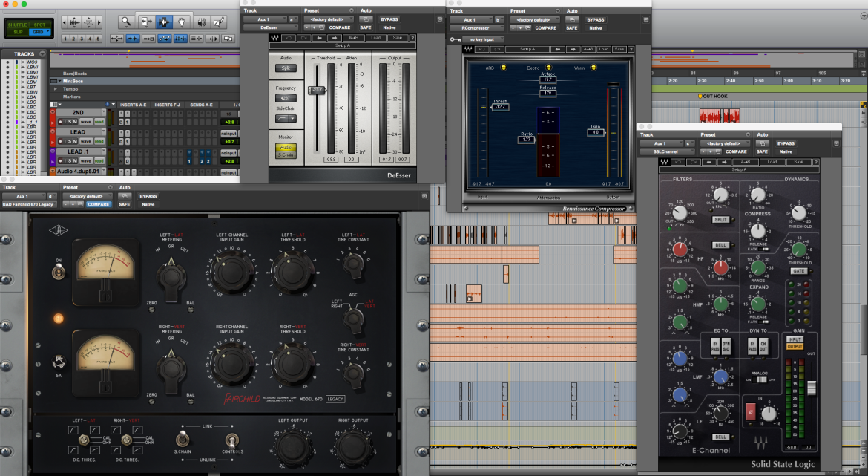Enable the GATE button on SSL E-Channel
This screenshot has width=868, height=476.
pos(799,271)
